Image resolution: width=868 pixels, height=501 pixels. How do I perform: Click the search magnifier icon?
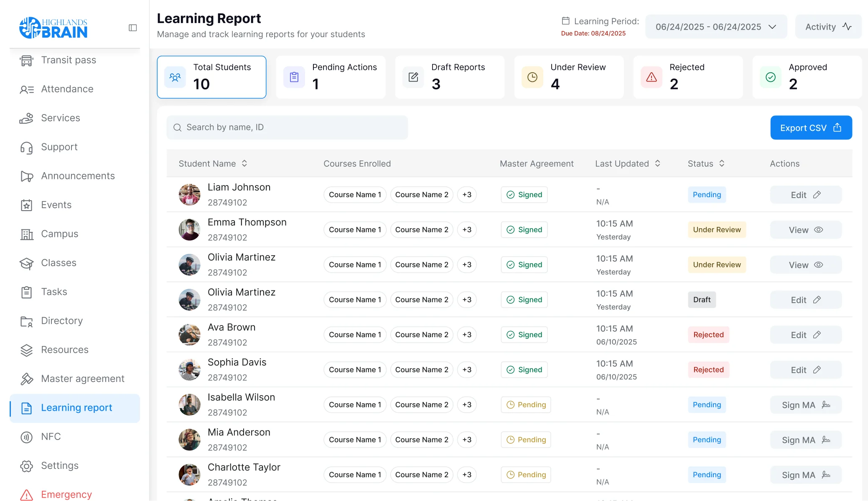[178, 127]
